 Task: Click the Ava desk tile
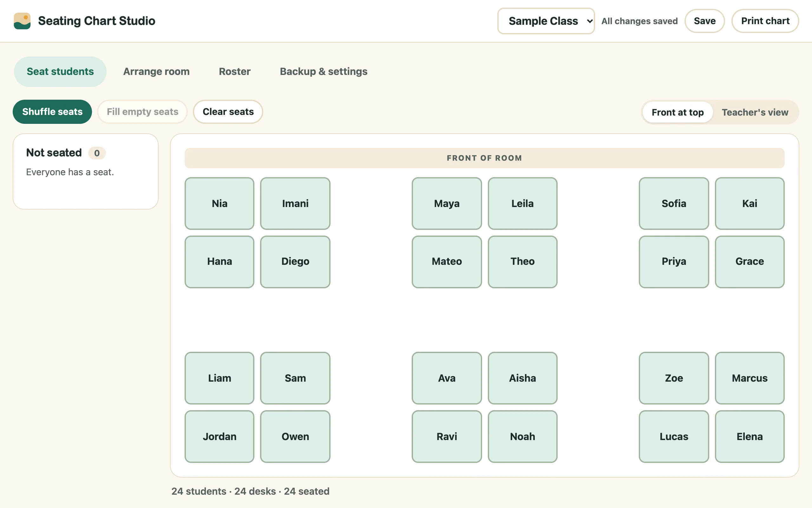click(447, 378)
